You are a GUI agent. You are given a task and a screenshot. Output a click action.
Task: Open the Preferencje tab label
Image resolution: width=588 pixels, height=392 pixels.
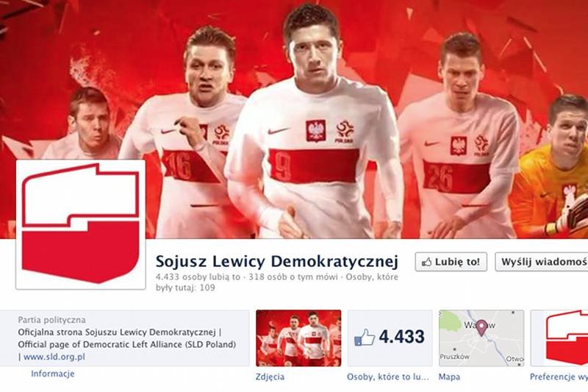(x=559, y=377)
